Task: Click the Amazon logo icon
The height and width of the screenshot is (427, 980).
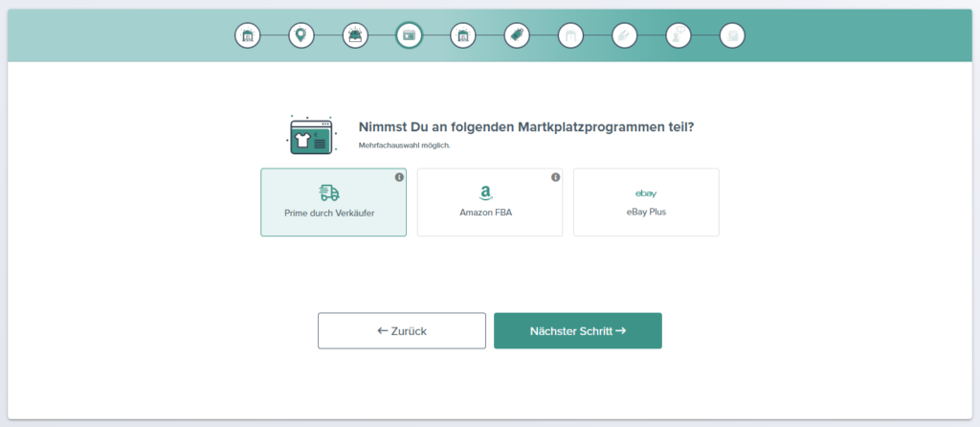Action: click(485, 192)
